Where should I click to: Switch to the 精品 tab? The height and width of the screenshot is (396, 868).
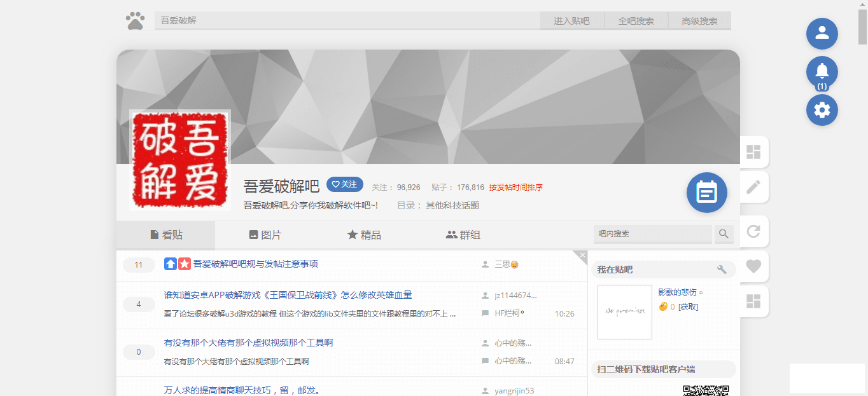[364, 235]
